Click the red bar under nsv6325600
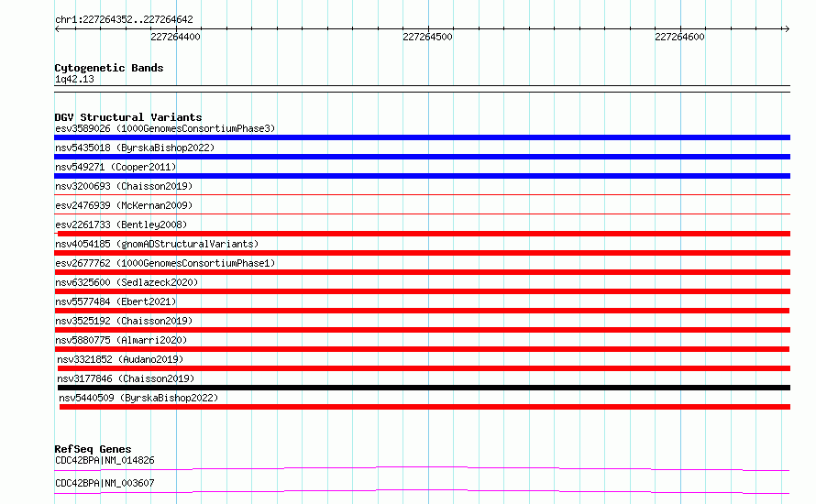 [x=422, y=291]
